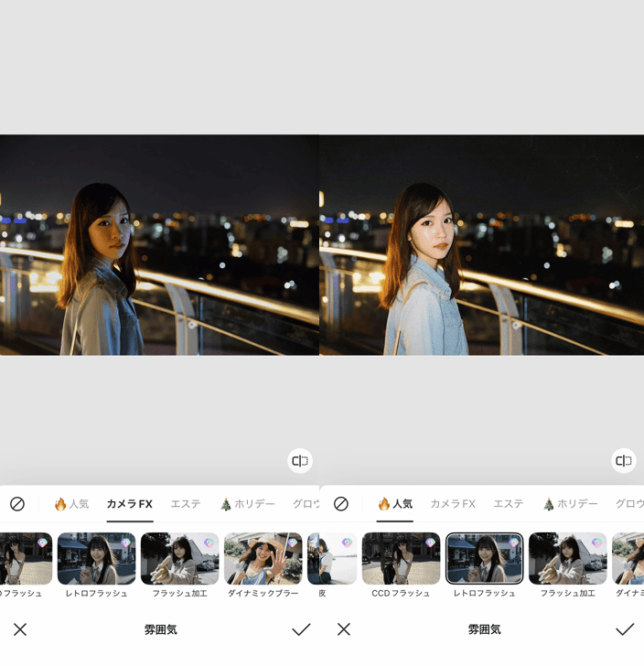The width and height of the screenshot is (644, 666).
Task: Confirm with the checkmark in left screen
Action: [x=301, y=629]
